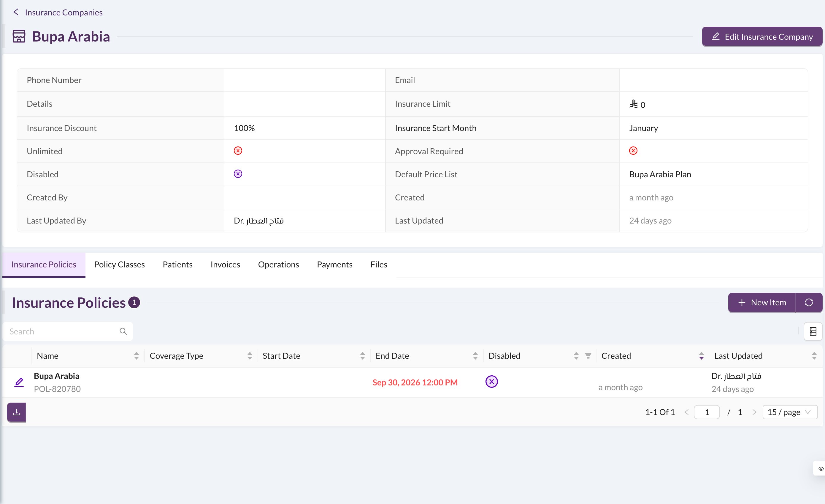This screenshot has height=504, width=825.
Task: Sort by Disabled column arrows
Action: 576,356
